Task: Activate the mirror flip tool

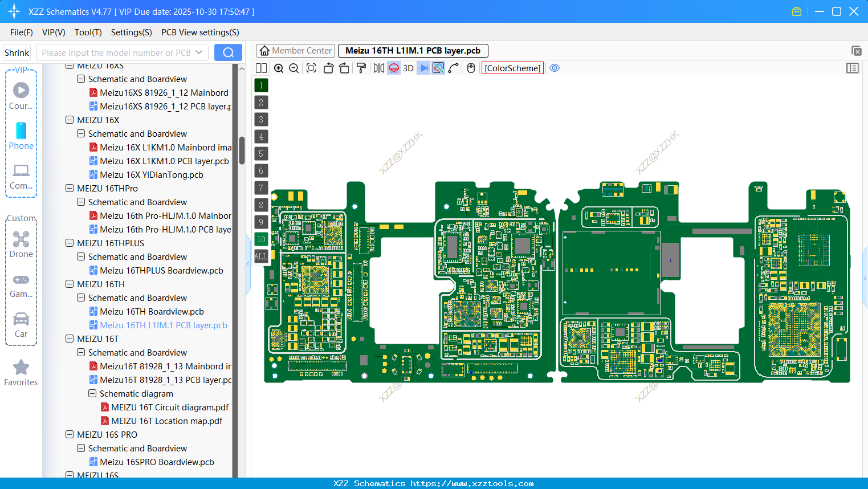Action: click(377, 68)
